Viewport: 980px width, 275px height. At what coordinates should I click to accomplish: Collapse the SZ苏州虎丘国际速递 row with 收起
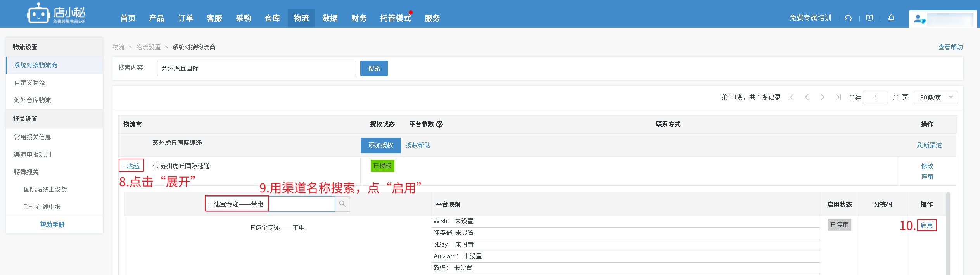[131, 166]
